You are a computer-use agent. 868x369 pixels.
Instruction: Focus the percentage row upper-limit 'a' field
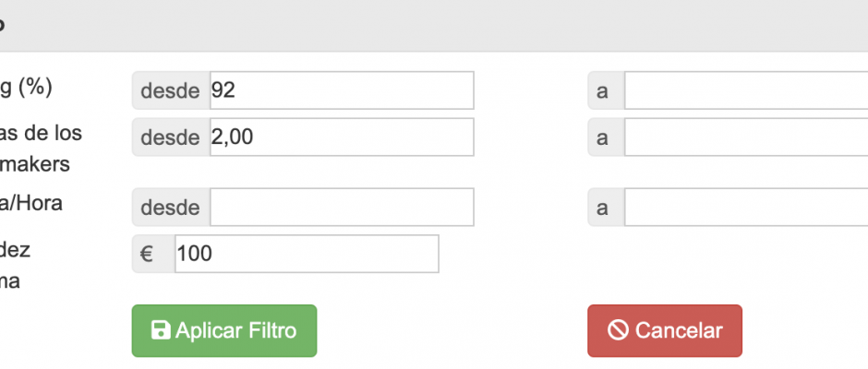pyautogui.click(x=746, y=90)
